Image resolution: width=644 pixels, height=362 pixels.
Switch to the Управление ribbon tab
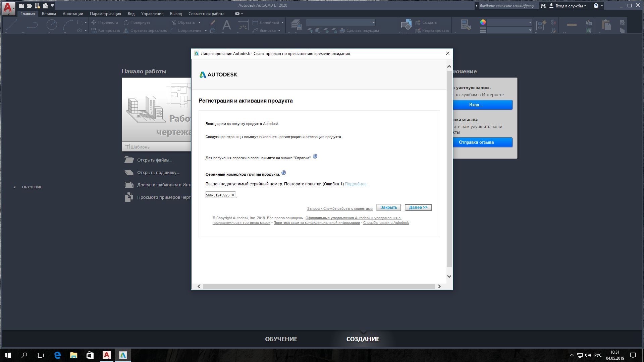pos(152,14)
